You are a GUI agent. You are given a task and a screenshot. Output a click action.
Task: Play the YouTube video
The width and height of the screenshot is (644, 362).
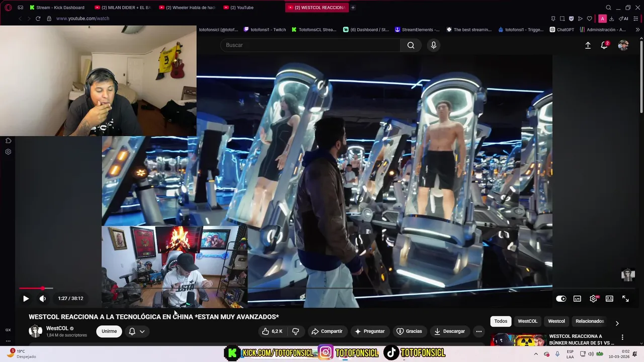[x=26, y=299]
